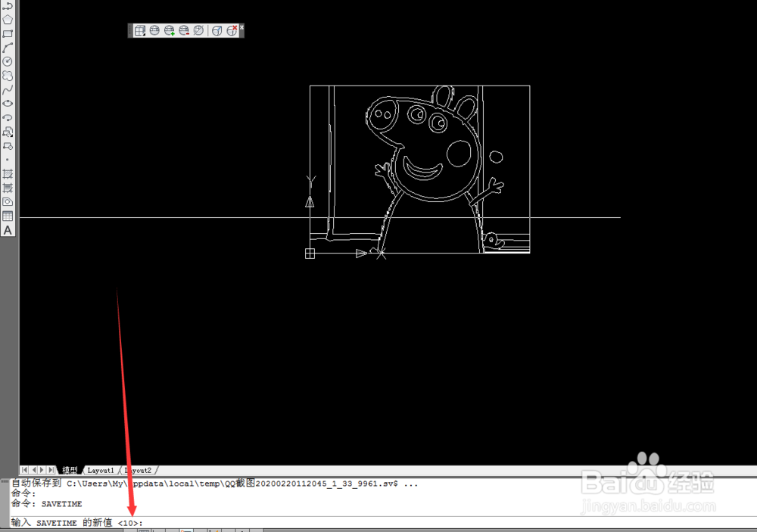Image resolution: width=757 pixels, height=532 pixels.
Task: Go to next layout tab arrow
Action: pyautogui.click(x=42, y=470)
